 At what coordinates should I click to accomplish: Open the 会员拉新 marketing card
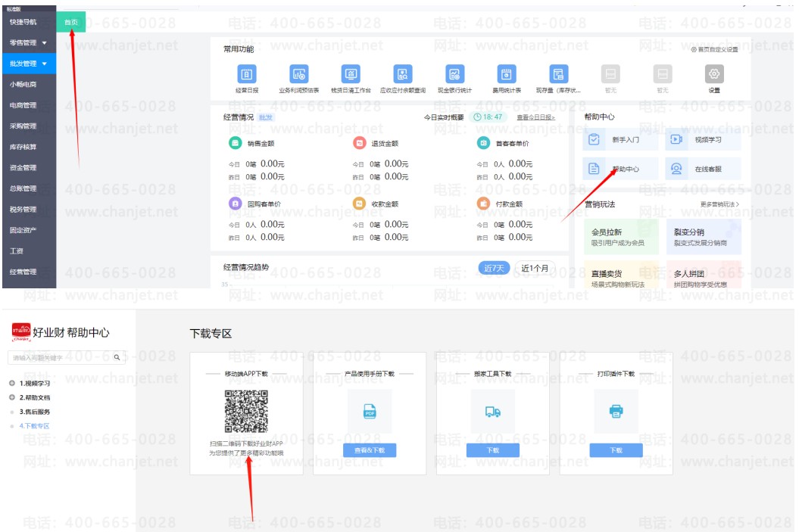pos(621,237)
